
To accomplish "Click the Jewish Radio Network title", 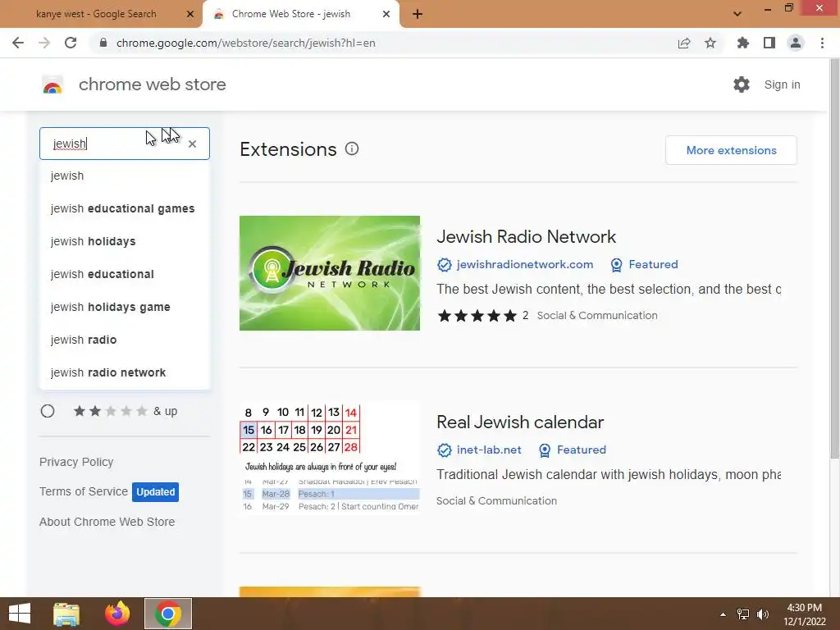I will (526, 237).
